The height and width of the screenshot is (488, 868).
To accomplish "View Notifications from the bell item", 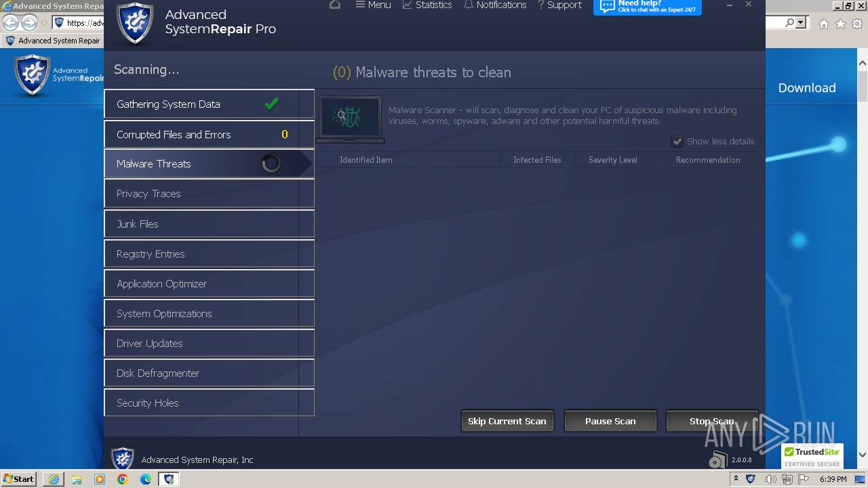I will [495, 5].
